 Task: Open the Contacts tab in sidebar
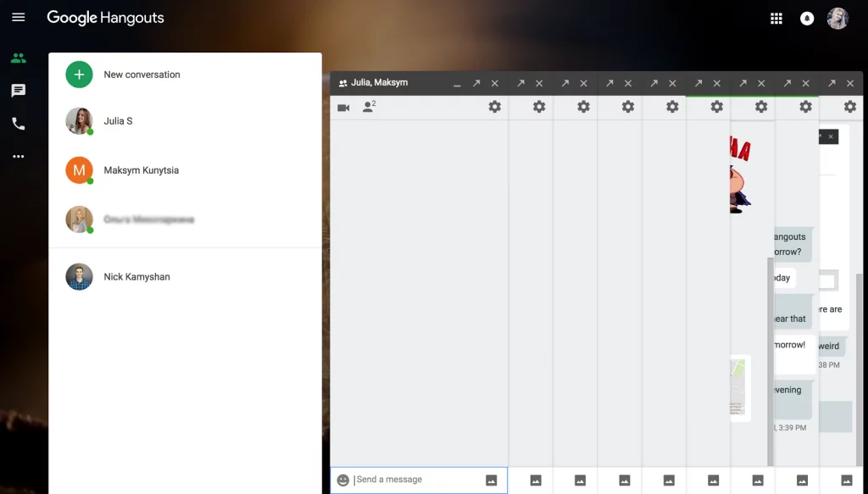pos(18,58)
